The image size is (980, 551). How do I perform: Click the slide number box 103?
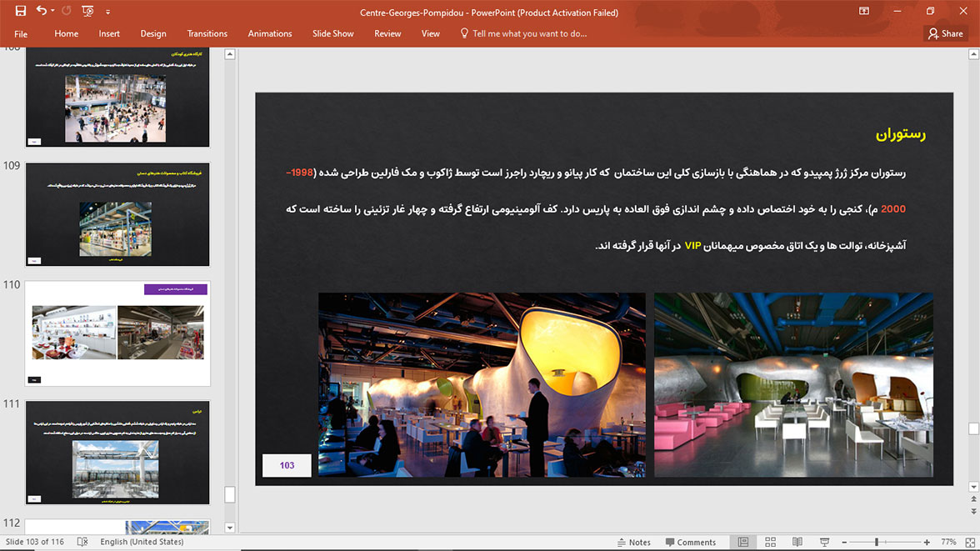point(287,465)
